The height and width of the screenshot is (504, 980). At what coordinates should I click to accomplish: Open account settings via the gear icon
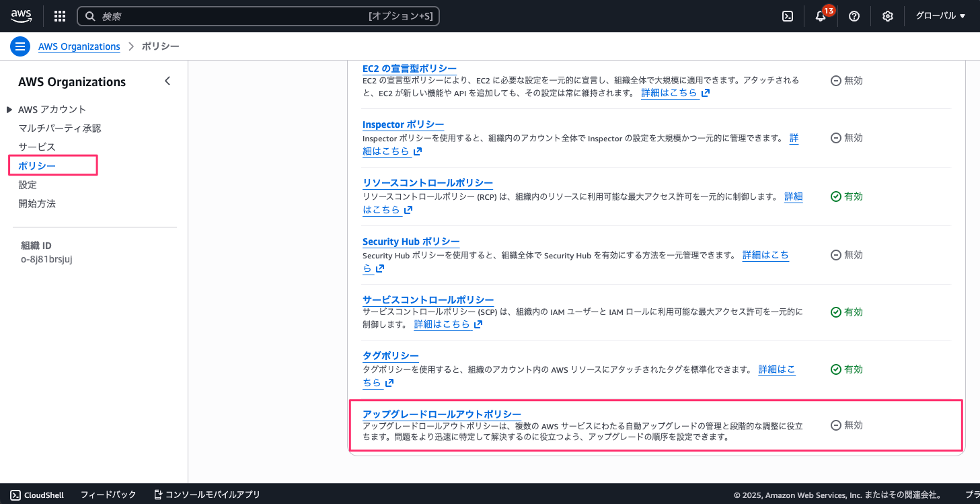click(887, 15)
